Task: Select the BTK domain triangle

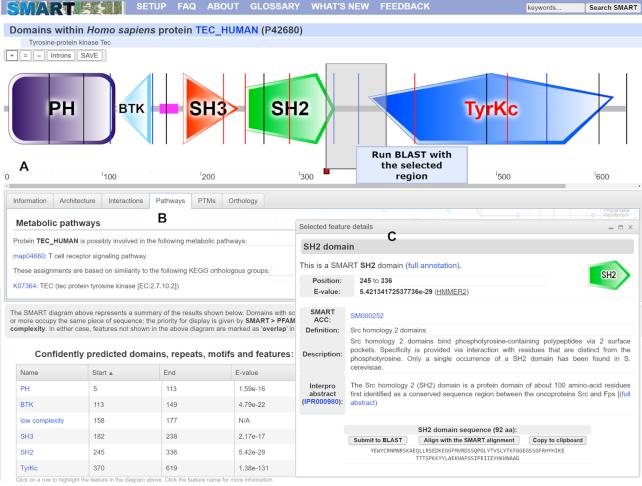Action: 135,109
